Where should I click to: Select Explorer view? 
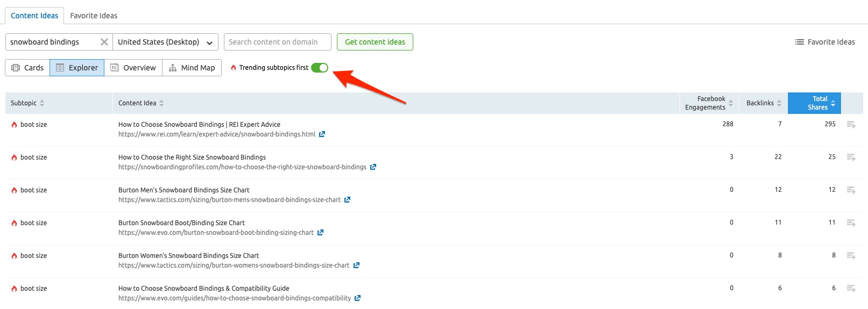click(77, 68)
